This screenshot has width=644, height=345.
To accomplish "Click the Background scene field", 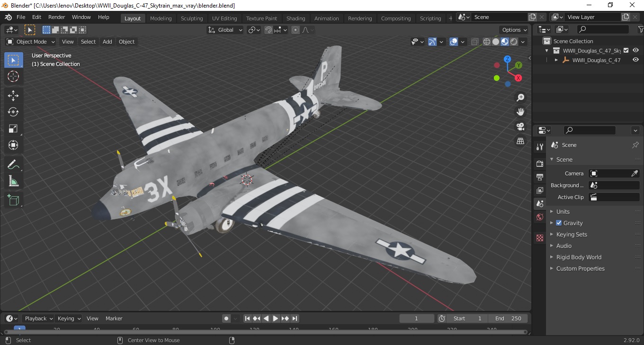I will [614, 185].
